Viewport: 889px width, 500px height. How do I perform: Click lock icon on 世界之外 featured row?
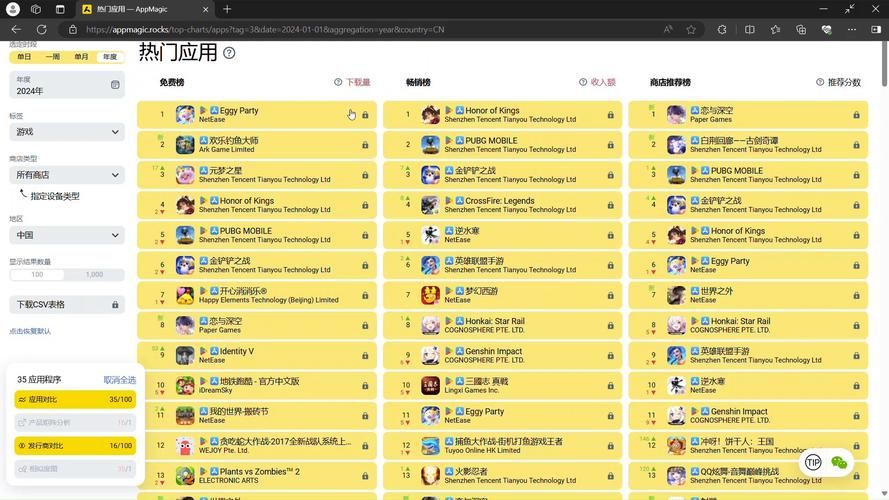tap(856, 295)
